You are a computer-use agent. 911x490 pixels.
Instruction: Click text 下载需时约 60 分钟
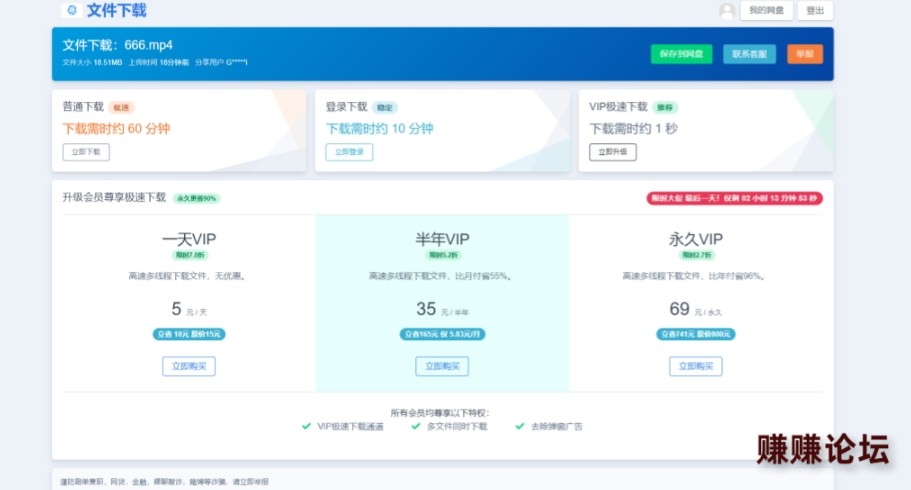[x=116, y=128]
